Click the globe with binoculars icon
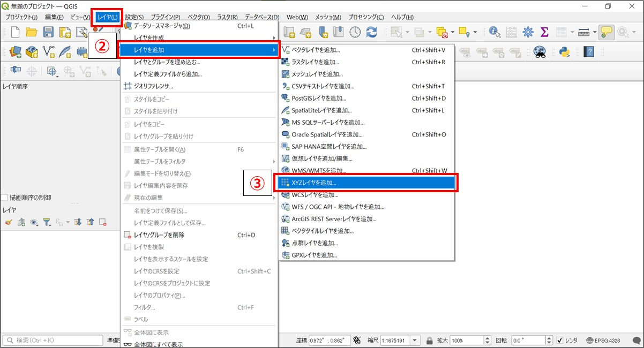The width and height of the screenshot is (644, 348). click(x=539, y=52)
